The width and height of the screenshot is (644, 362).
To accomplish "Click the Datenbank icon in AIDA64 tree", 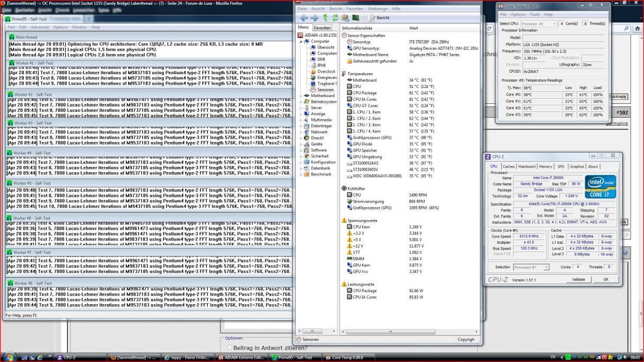I will (307, 168).
